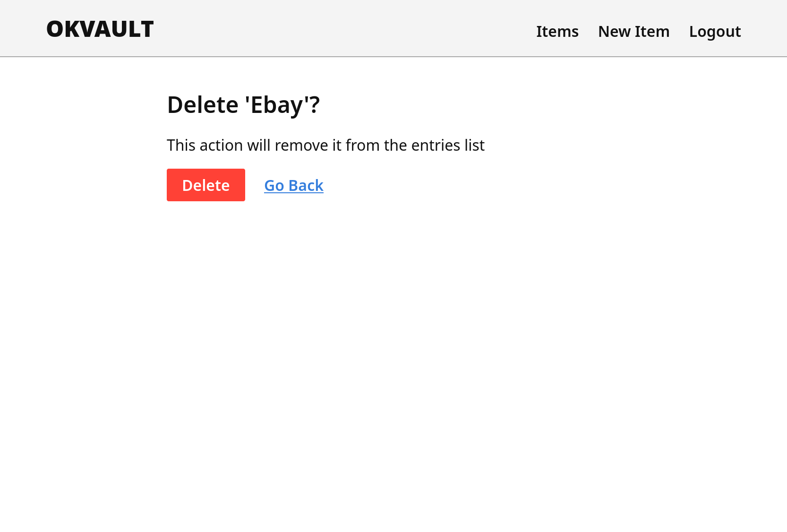This screenshot has width=787, height=532.
Task: Click the OKVAULT logo
Action: 100,29
